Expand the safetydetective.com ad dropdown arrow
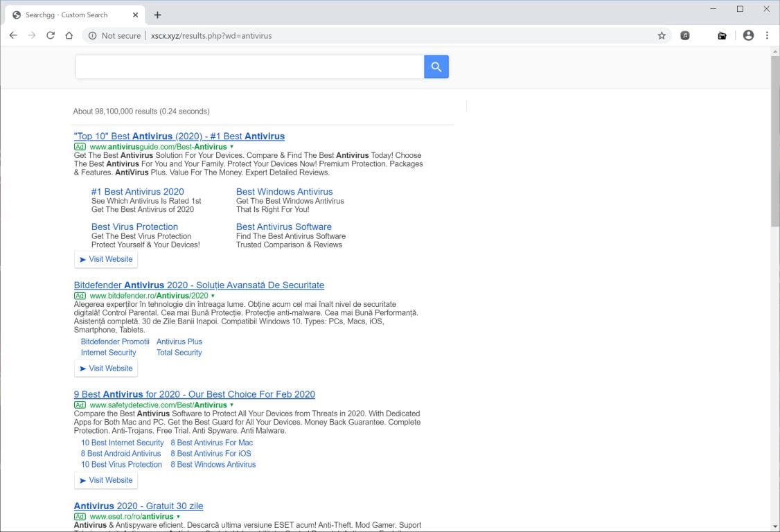This screenshot has width=780, height=532. (x=232, y=405)
